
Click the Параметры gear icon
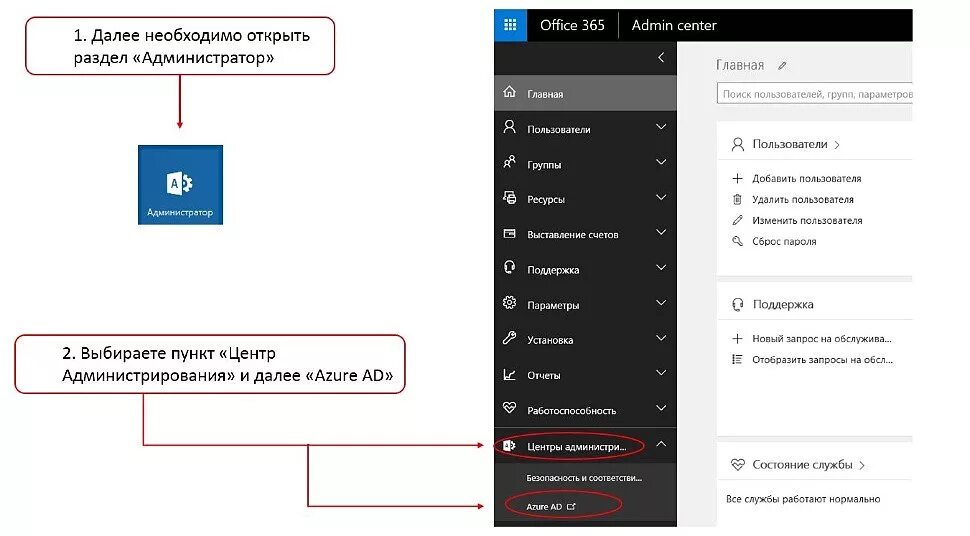pos(509,303)
